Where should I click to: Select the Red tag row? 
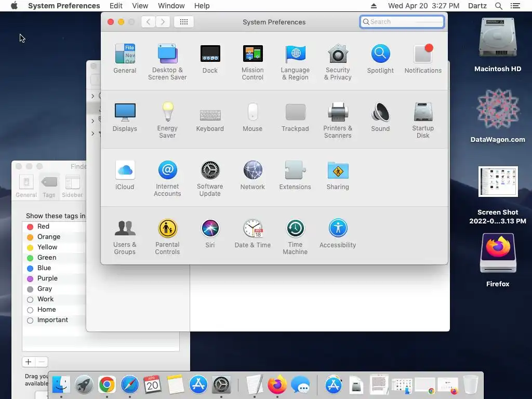pyautogui.click(x=54, y=227)
